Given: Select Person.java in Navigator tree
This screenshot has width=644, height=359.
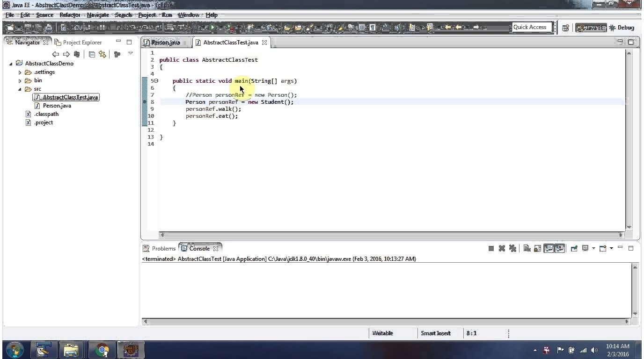Looking at the screenshot, I should pos(53,106).
